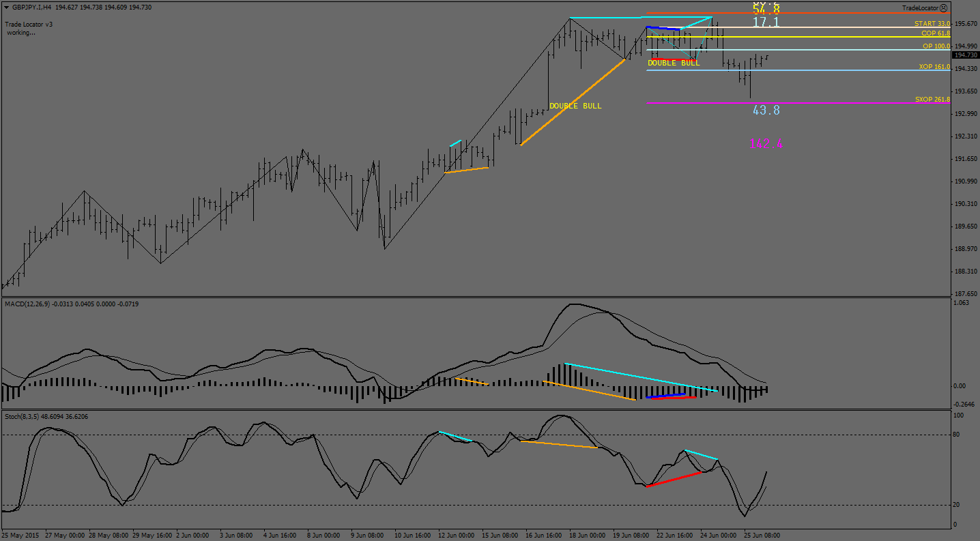Click the DOUBLE BULL label under the red line
Screen dimensions: 980x541
(x=674, y=63)
